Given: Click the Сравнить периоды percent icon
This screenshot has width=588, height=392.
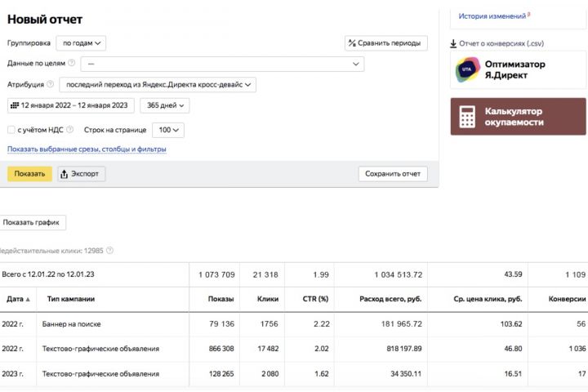Looking at the screenshot, I should (x=351, y=43).
